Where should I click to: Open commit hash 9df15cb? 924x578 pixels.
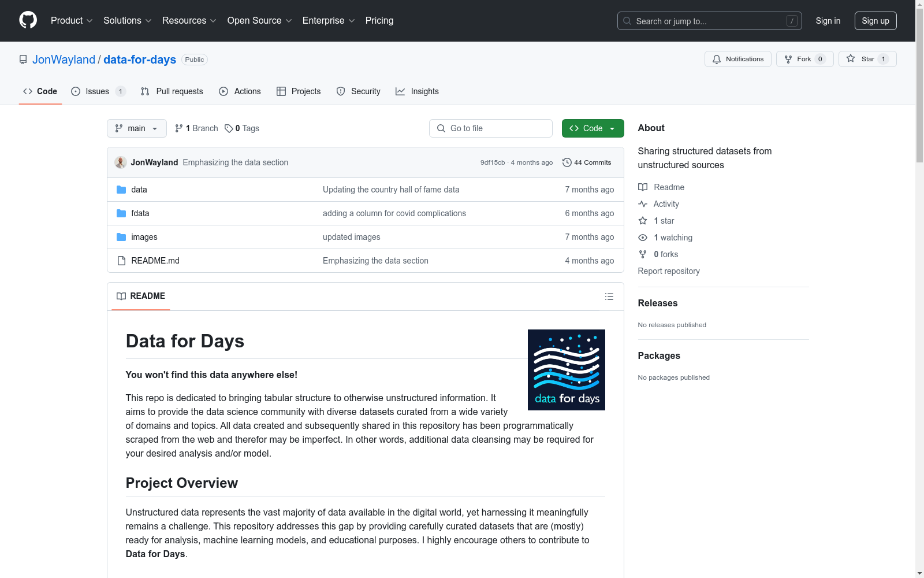pos(493,162)
